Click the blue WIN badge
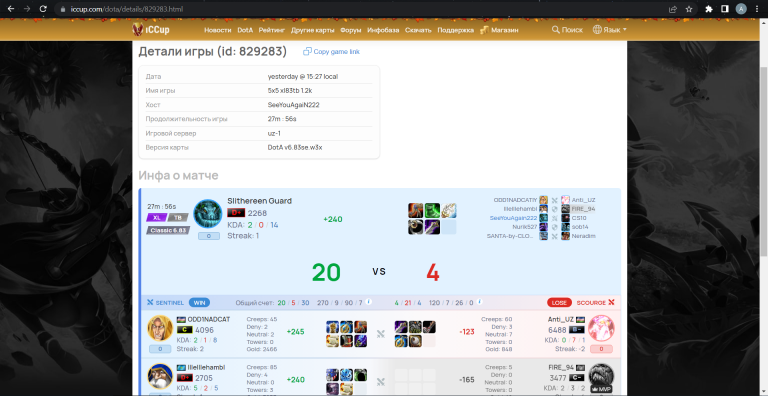Image resolution: width=768 pixels, height=396 pixels. tap(199, 302)
